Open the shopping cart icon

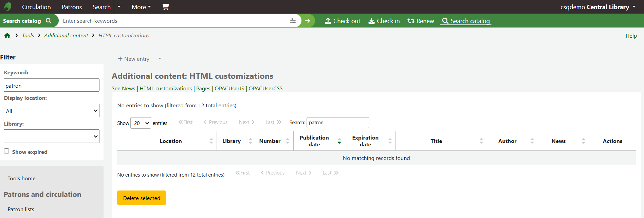tap(165, 7)
